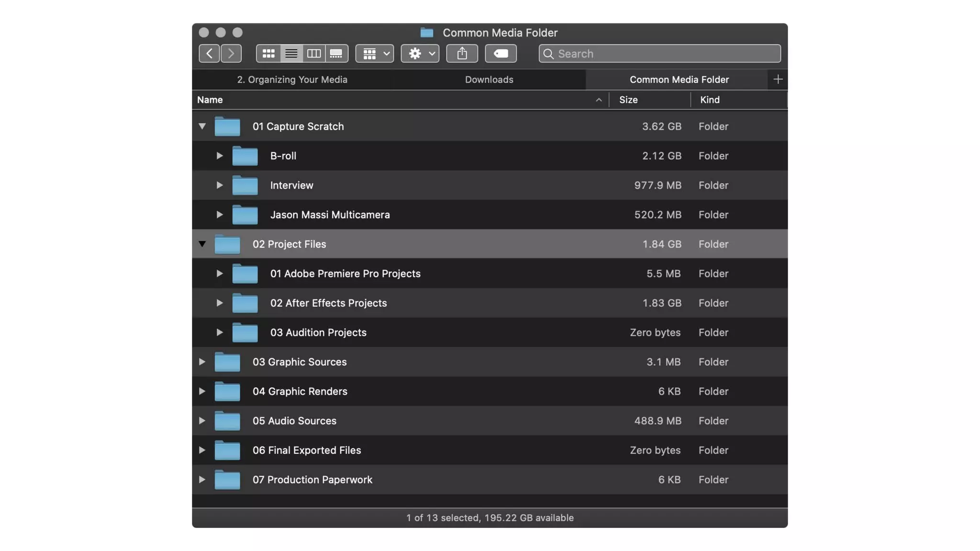Expand 02 After Effects Projects folder
The width and height of the screenshot is (980, 551).
pos(219,303)
